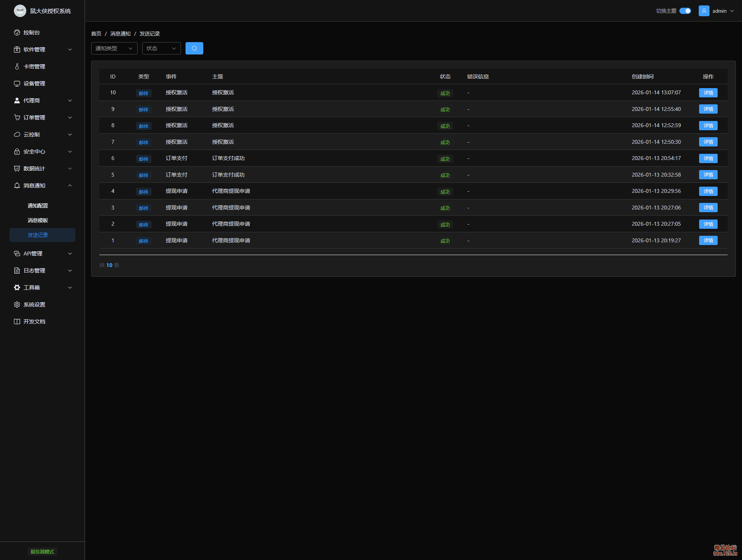Screen dimensions: 742x560
Task: Click the 发送记录 breadcrumb text
Action: click(150, 34)
